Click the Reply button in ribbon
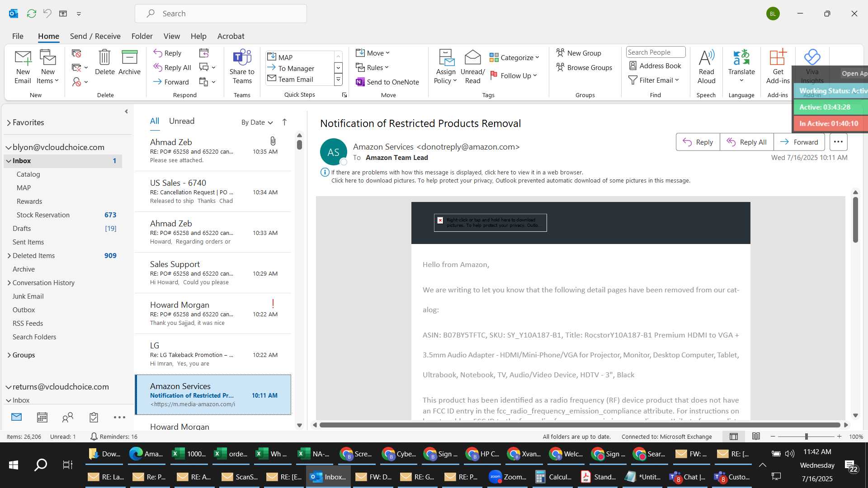 click(167, 53)
